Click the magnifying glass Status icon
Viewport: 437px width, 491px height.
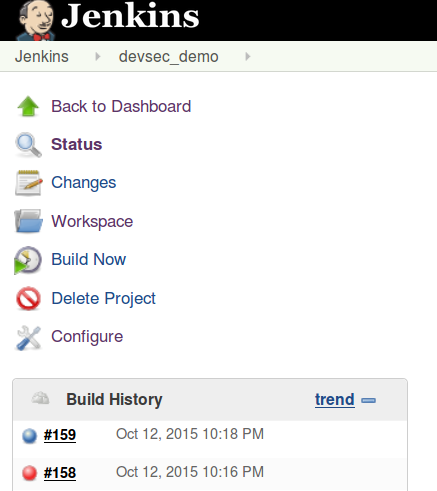28,145
